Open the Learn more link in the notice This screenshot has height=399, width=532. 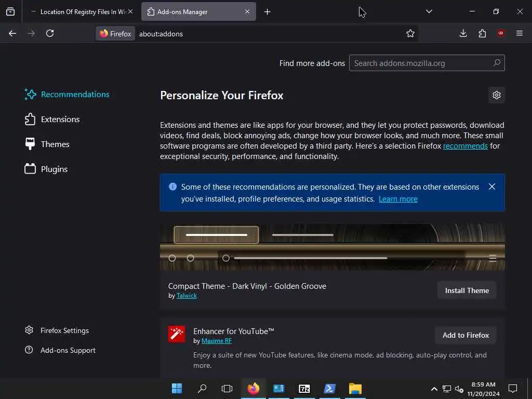pyautogui.click(x=398, y=199)
